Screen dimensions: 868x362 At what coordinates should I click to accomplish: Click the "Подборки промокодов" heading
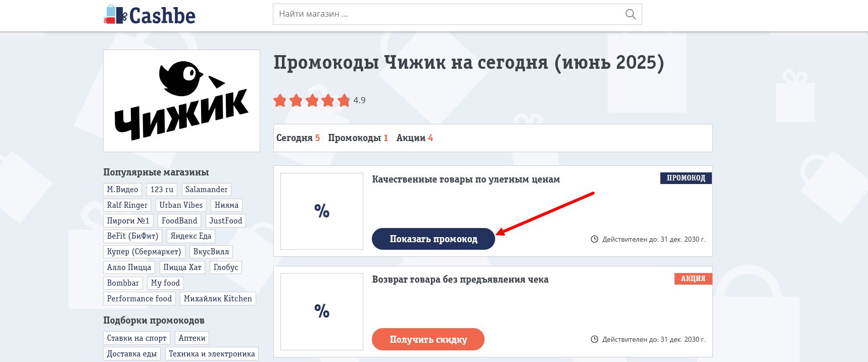(x=154, y=321)
